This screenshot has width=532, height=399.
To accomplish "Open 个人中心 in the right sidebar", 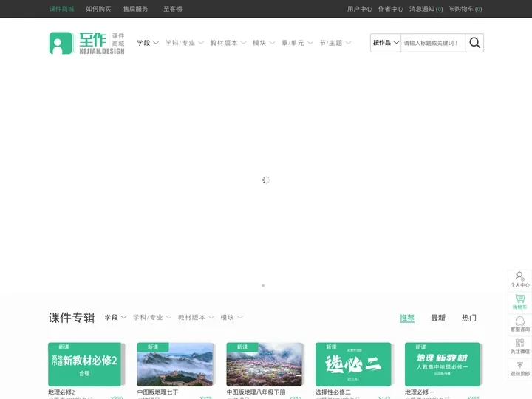I will coord(519,279).
